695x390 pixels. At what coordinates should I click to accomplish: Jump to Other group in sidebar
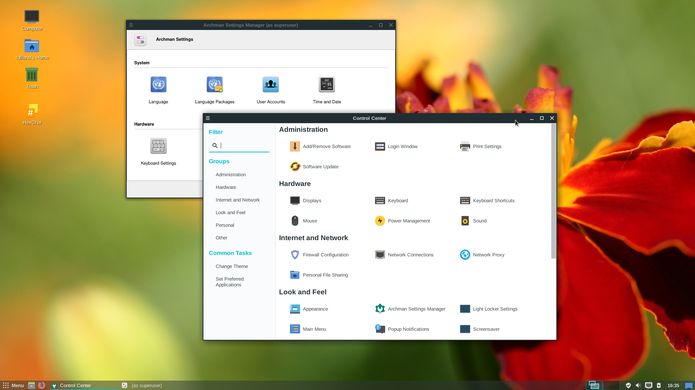pyautogui.click(x=221, y=238)
